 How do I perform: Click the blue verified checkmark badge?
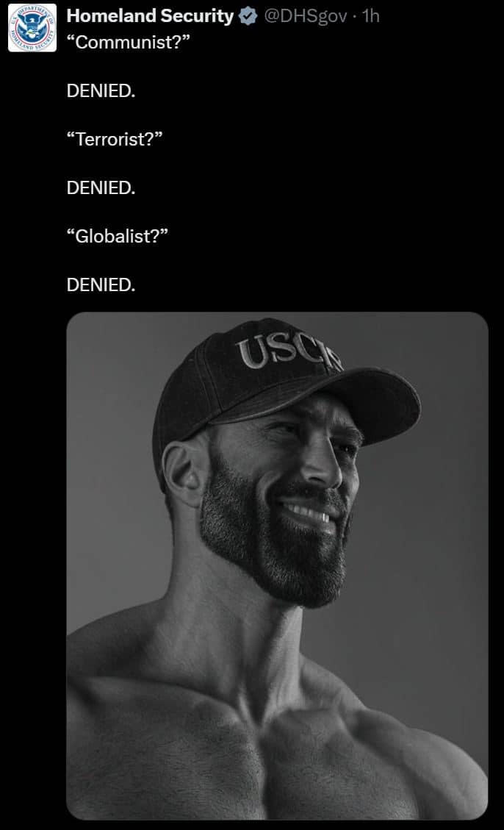[x=248, y=16]
